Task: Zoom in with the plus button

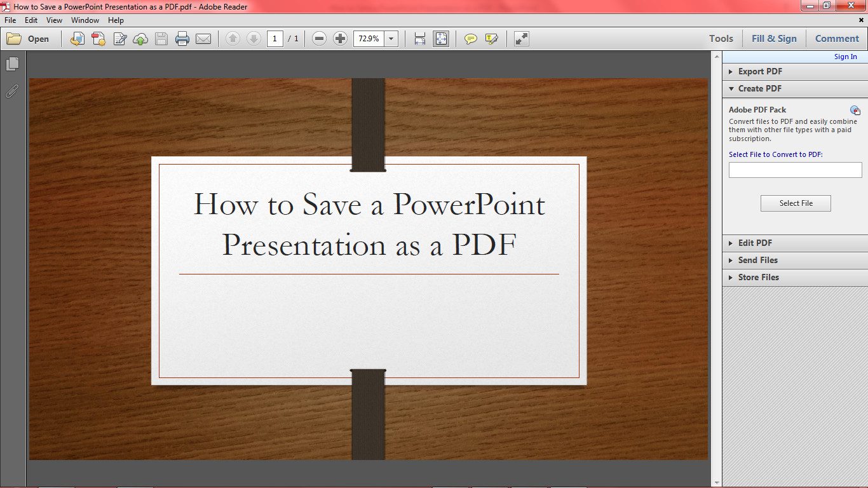Action: tap(340, 39)
